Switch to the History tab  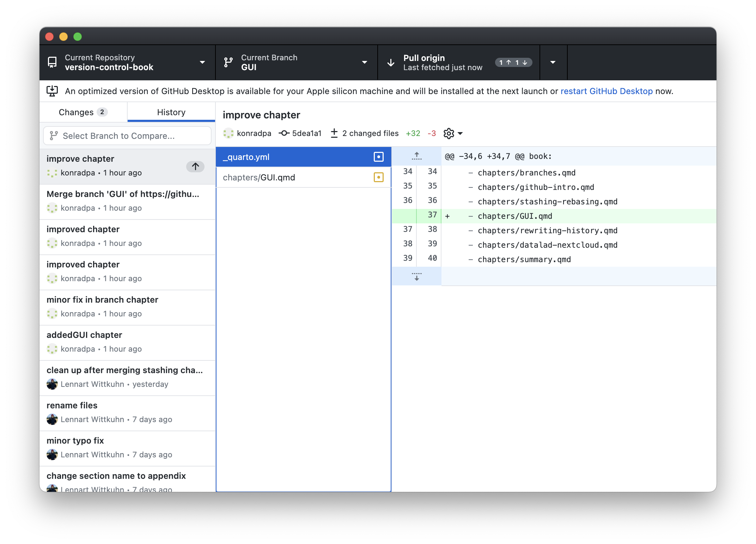pos(171,112)
